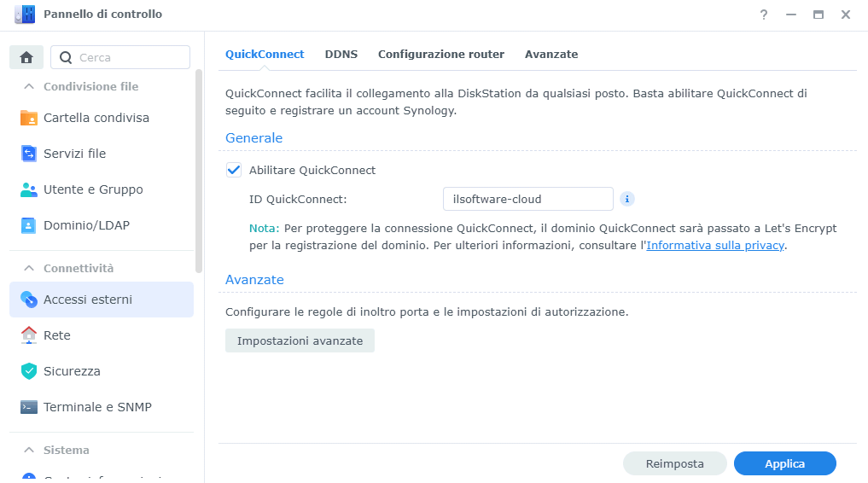
Task: Open Terminale e SNMP icon
Action: coord(29,407)
